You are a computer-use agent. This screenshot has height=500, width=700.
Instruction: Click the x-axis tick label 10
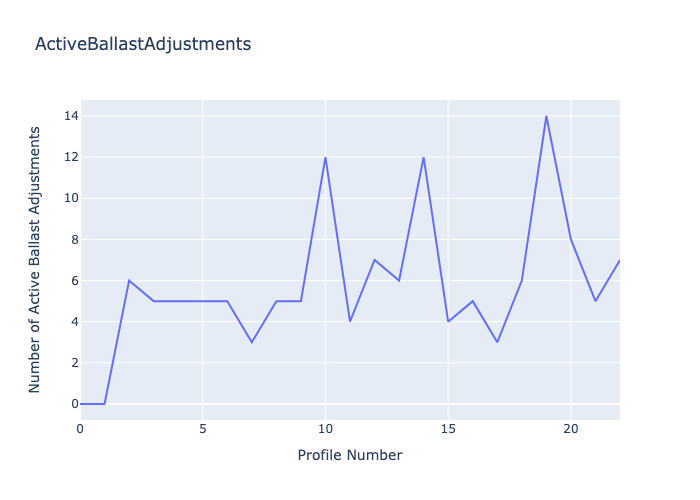click(325, 429)
